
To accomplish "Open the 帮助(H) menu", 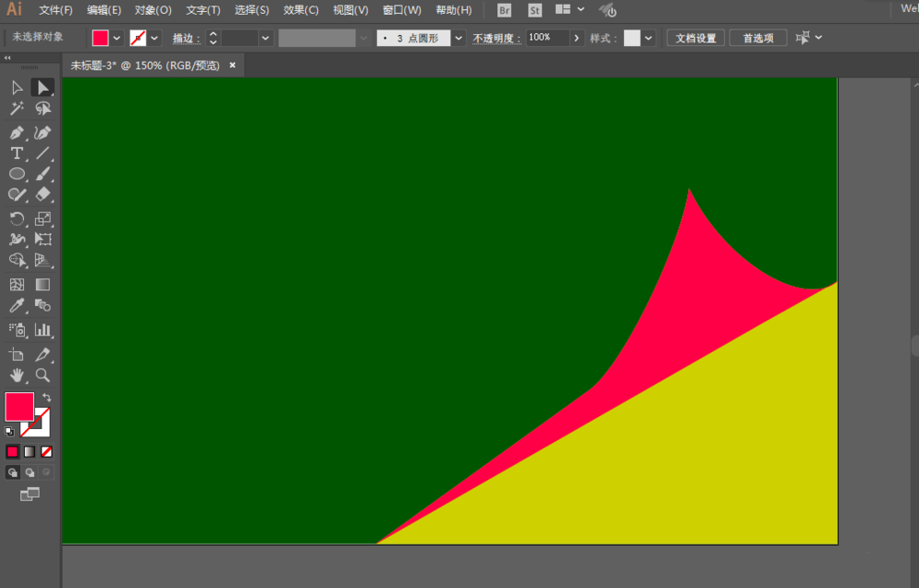I will [454, 10].
